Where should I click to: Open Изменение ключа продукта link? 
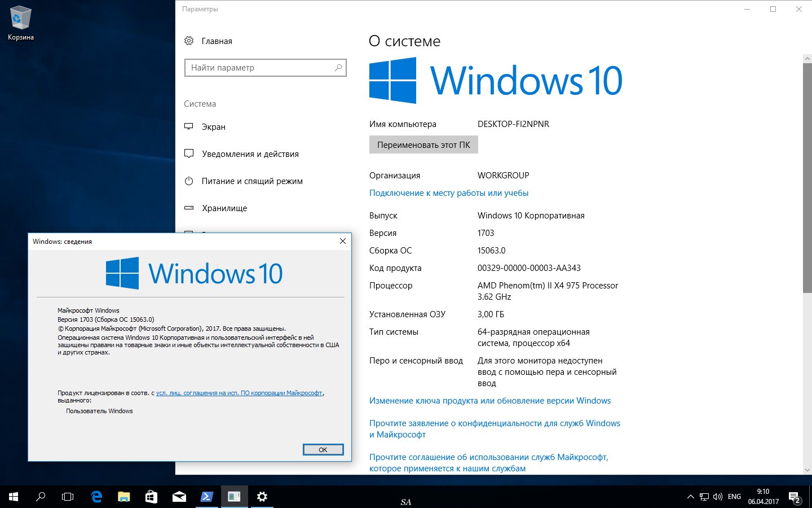(x=490, y=401)
